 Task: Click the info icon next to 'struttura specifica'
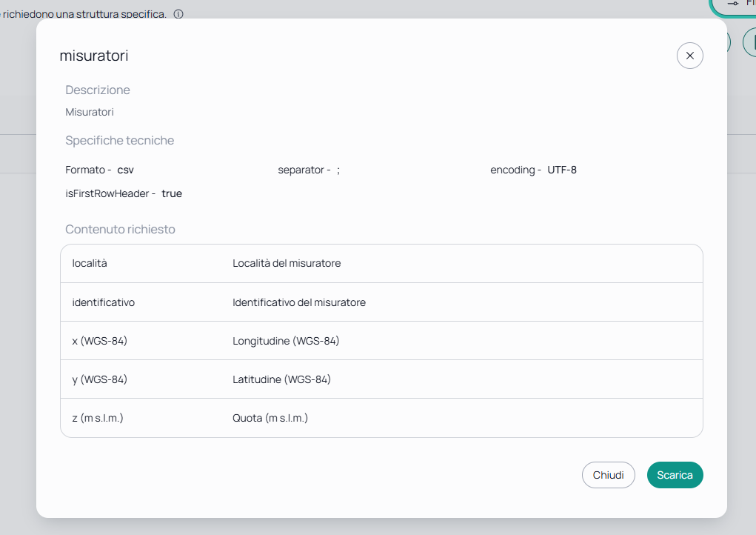coord(178,14)
